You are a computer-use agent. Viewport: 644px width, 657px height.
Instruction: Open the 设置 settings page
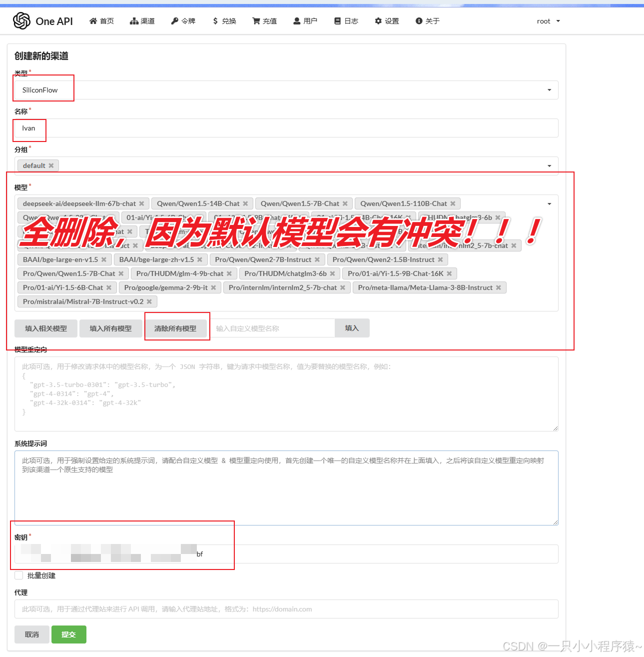[387, 21]
